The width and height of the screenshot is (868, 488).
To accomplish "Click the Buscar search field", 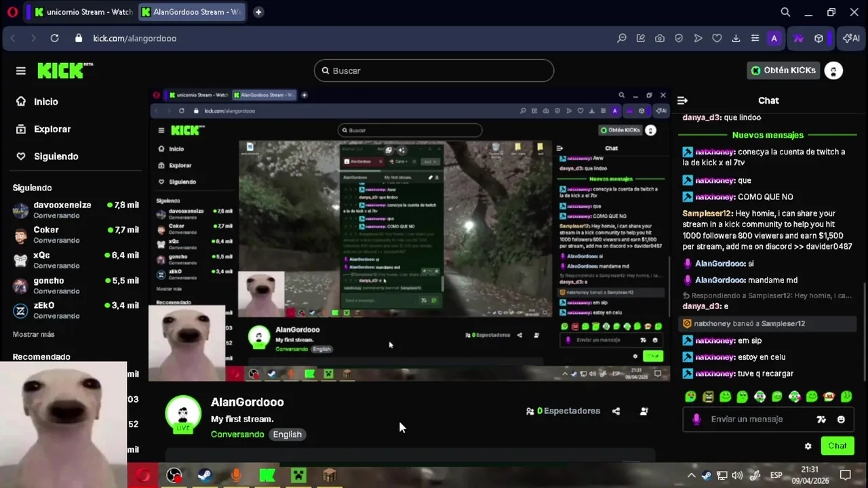I will [434, 70].
